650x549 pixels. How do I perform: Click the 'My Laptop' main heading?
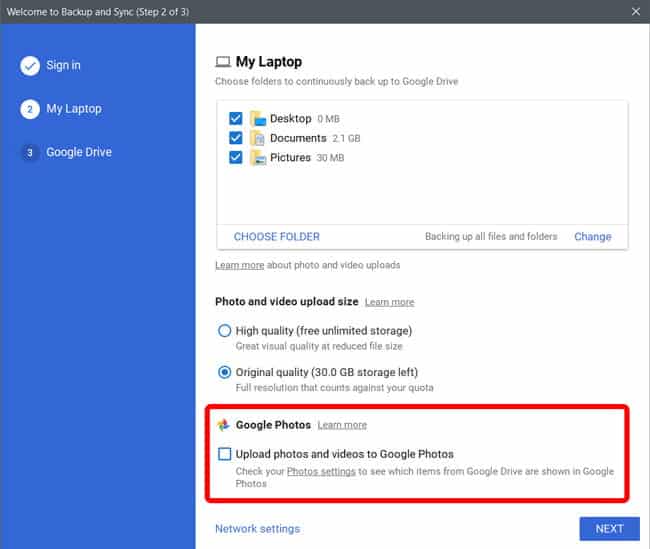coord(269,62)
